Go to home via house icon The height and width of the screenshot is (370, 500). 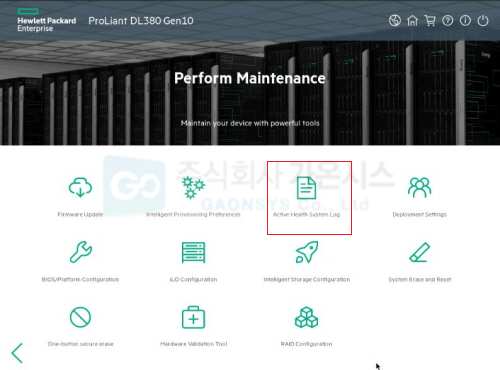(x=412, y=21)
